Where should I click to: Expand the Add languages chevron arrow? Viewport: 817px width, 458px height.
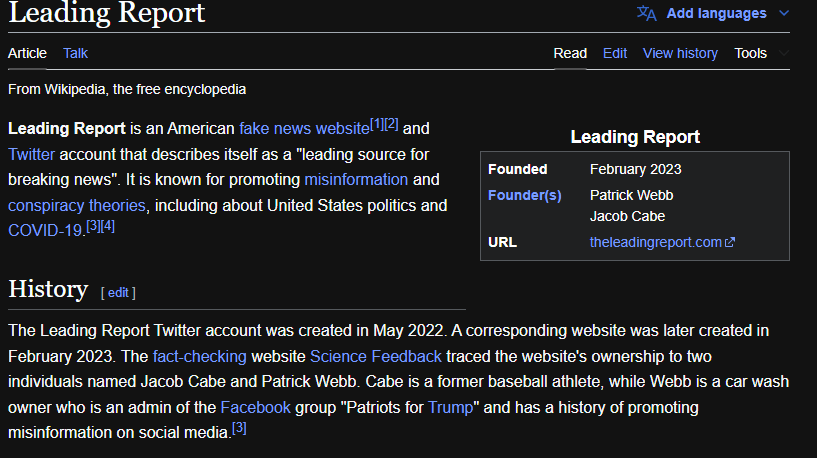(x=784, y=14)
